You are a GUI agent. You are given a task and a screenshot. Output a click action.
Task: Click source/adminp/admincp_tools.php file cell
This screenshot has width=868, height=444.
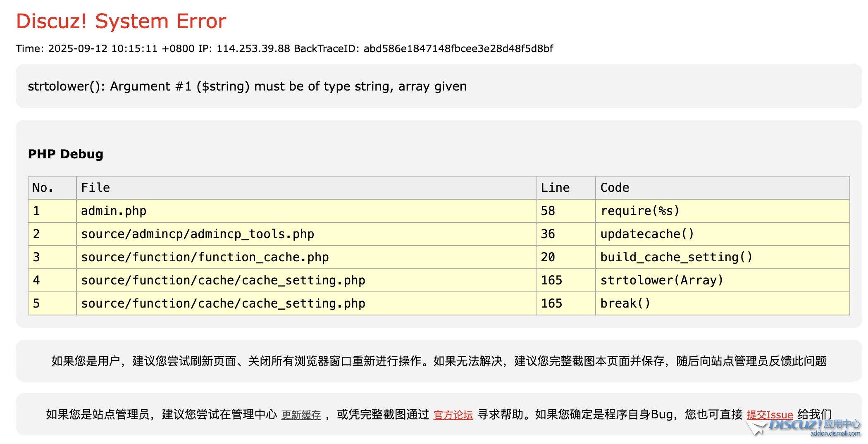click(306, 234)
